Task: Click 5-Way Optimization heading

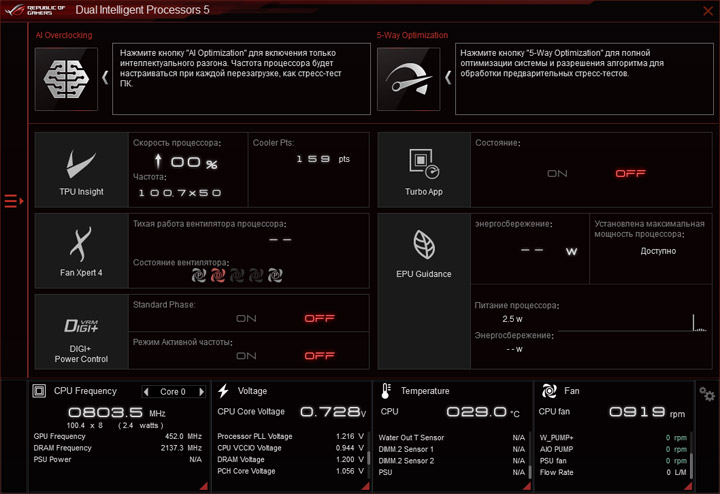Action: [x=412, y=35]
